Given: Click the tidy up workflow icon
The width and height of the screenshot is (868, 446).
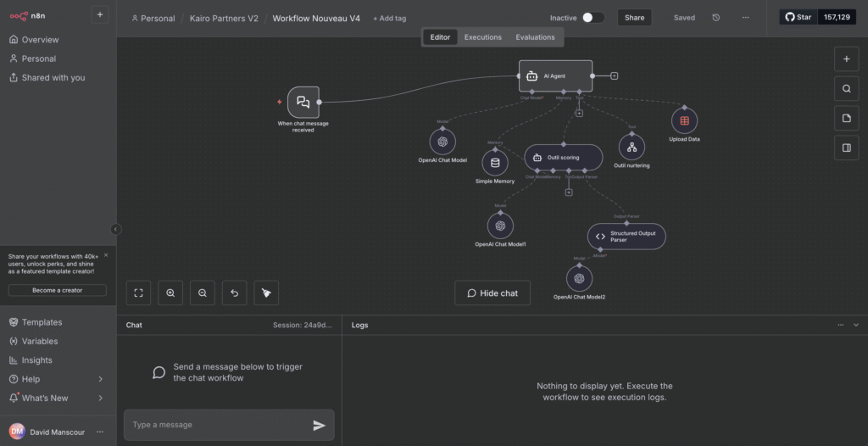Looking at the screenshot, I should (x=266, y=293).
